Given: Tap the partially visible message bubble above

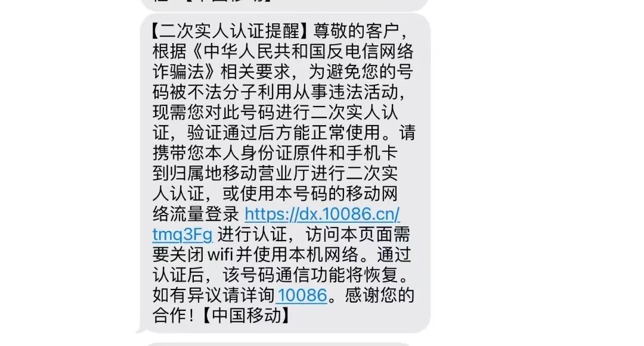Looking at the screenshot, I should (x=284, y=5).
